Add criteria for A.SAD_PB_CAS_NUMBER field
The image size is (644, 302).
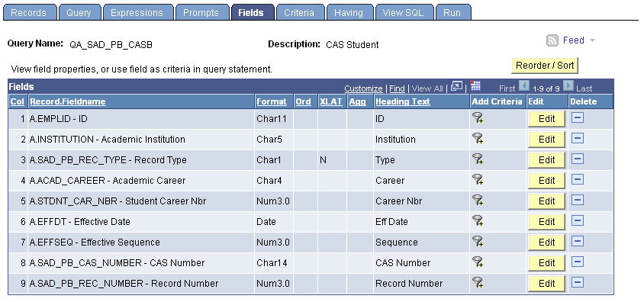tap(477, 262)
